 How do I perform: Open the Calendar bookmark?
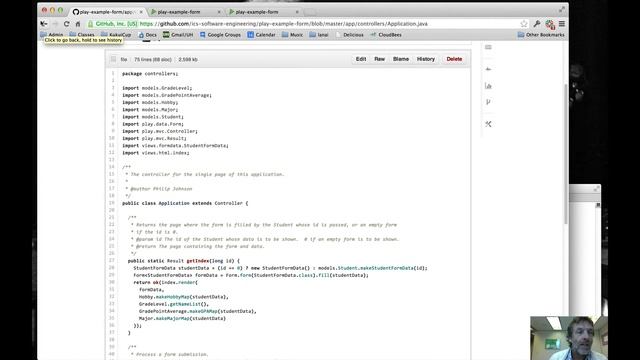pyautogui.click(x=261, y=35)
